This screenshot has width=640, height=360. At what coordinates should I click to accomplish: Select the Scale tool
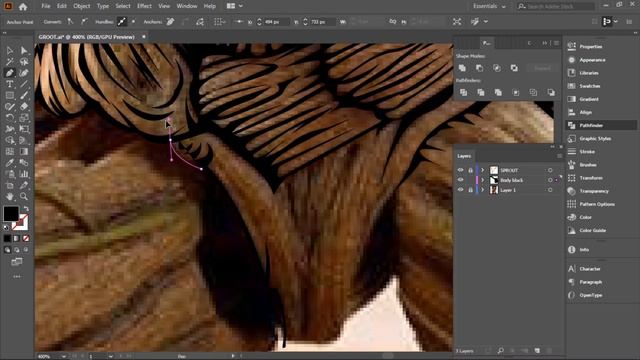coord(24,118)
